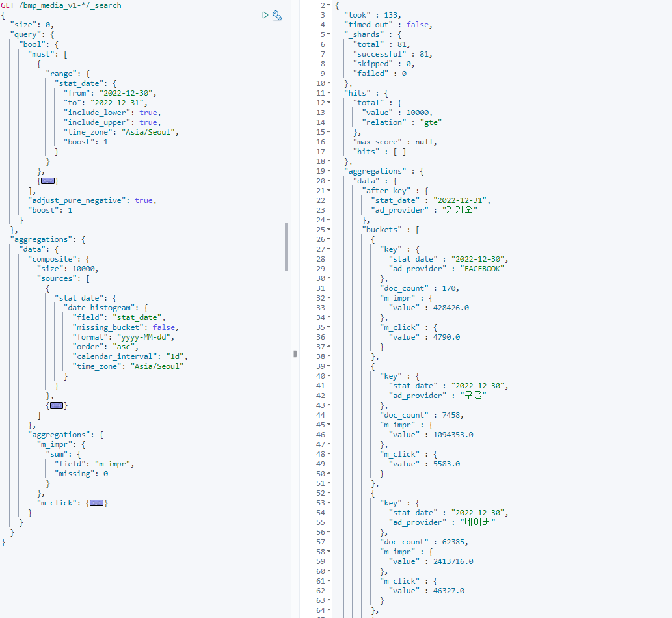Click the "timed_out" : false line

click(388, 25)
